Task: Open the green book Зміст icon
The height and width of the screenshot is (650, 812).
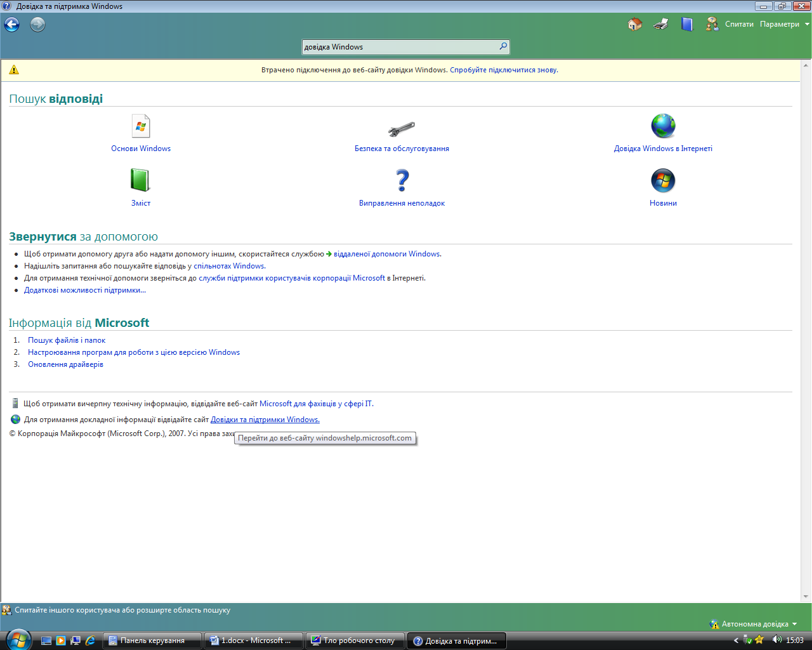Action: tap(140, 180)
